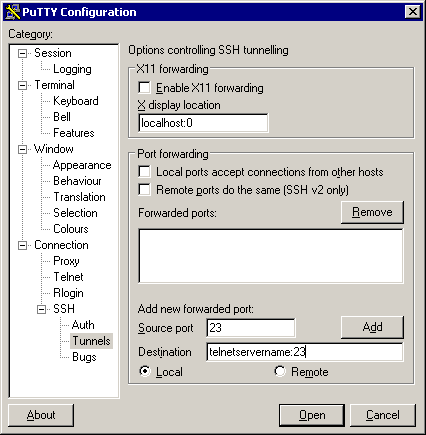The image size is (426, 435).
Task: Open the Auth category under SSH
Action: point(83,325)
